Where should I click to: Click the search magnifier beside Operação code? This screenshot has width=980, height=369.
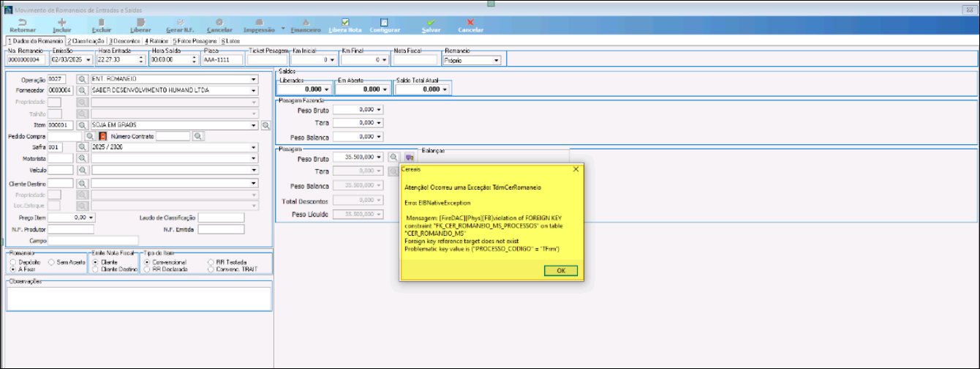pos(83,78)
